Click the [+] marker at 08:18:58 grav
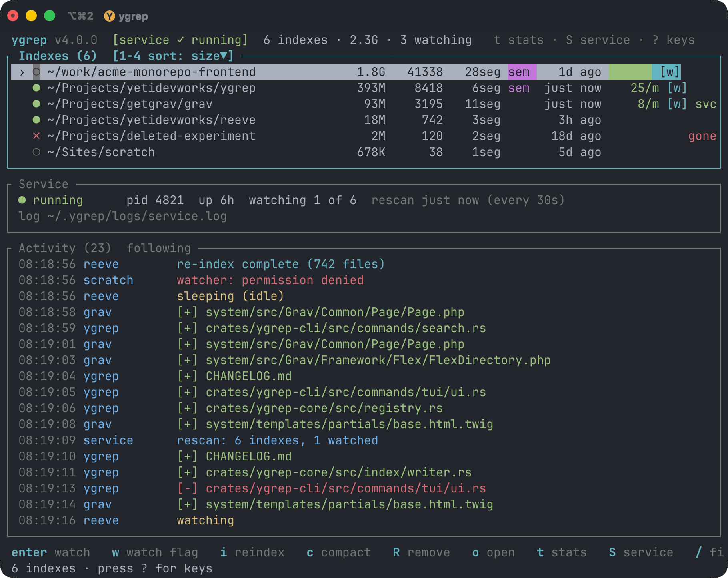 coord(188,312)
